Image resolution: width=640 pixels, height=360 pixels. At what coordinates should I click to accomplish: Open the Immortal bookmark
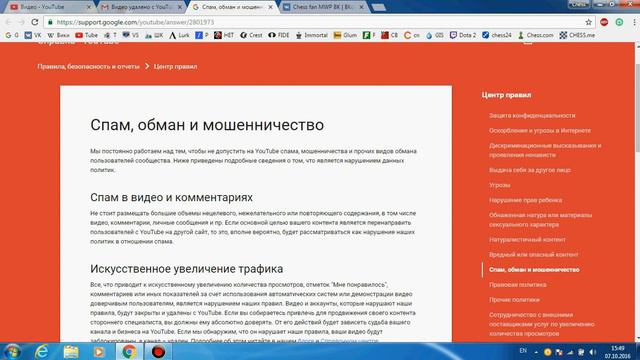tap(311, 35)
